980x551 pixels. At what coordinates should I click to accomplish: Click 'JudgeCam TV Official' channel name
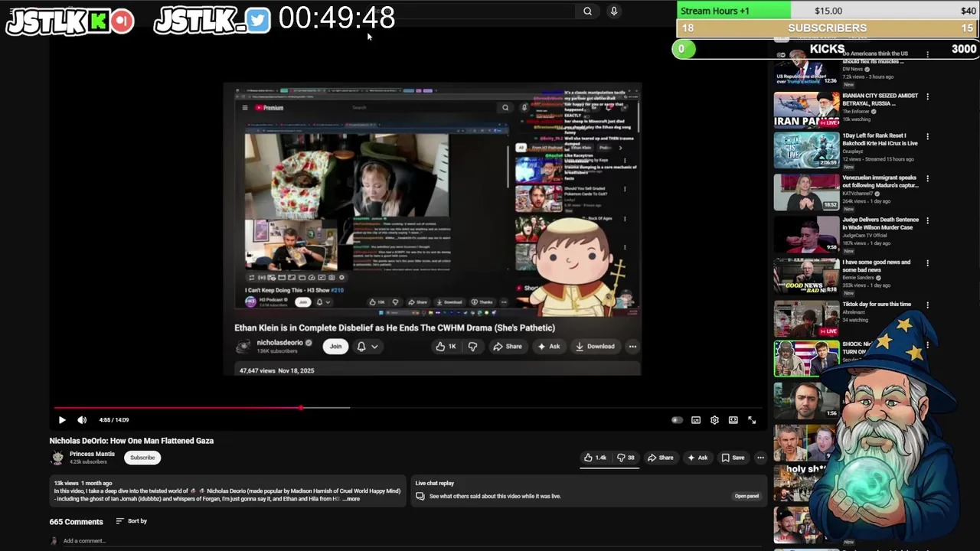coord(864,236)
